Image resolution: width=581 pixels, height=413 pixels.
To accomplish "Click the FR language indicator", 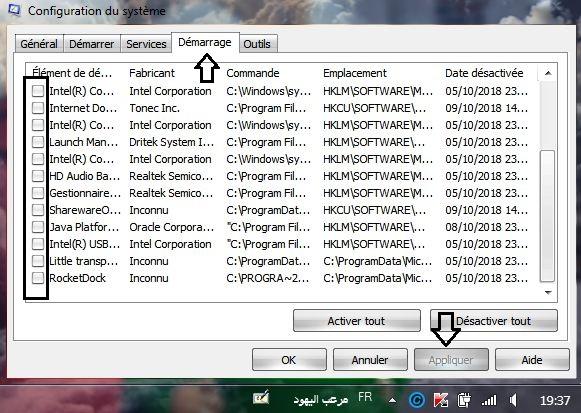I will point(365,397).
